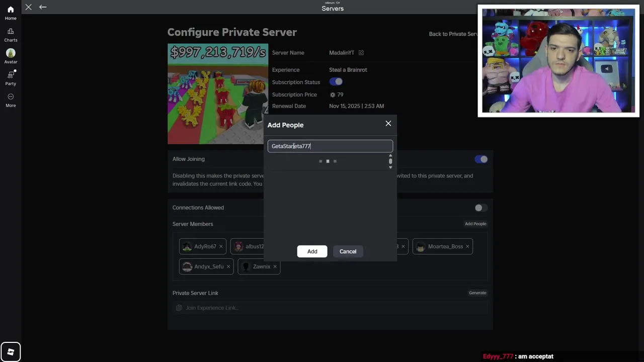Remove AdyRo67 from server members

(221, 246)
